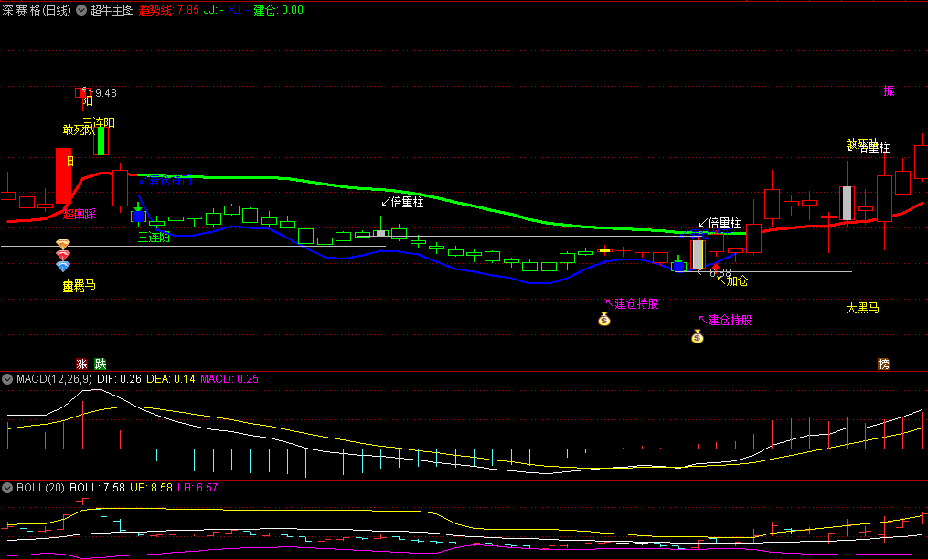Click the red up arrow beside 加仓
This screenshot has width=928, height=560.
coord(716,269)
